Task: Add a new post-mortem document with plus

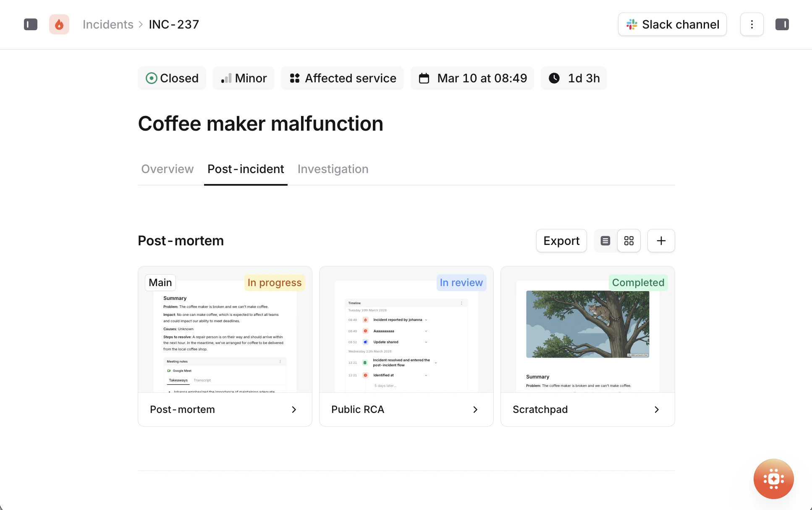Action: pos(661,241)
